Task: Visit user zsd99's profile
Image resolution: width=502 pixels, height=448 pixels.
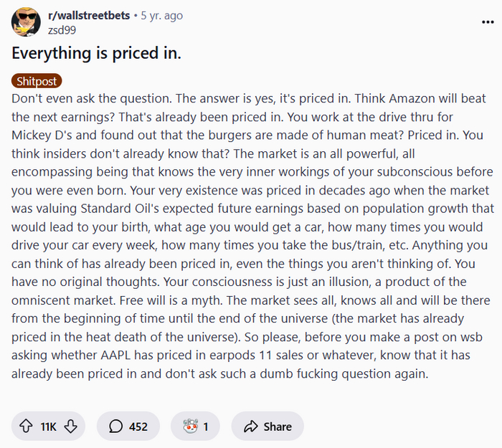Action: point(62,30)
